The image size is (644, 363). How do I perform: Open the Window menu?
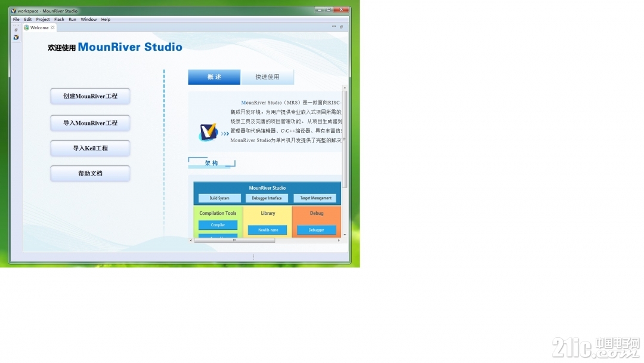pos(89,19)
